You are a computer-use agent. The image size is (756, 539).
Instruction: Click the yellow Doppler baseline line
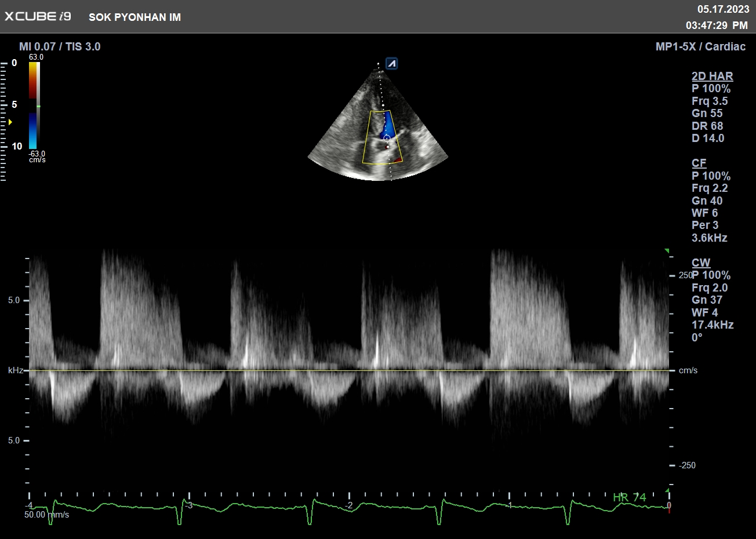click(348, 370)
